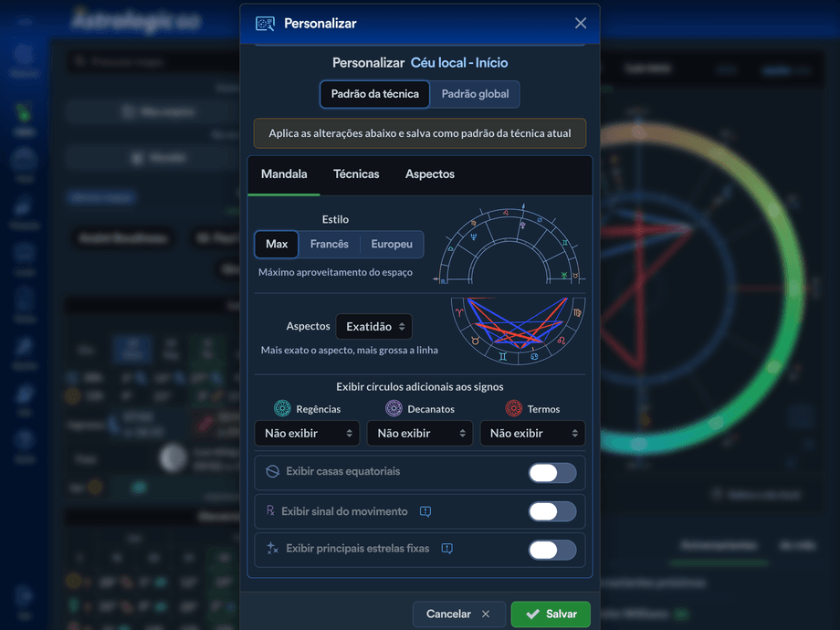Click the fixed stars sparkle icon
Screen dimensions: 840x630
[273, 548]
